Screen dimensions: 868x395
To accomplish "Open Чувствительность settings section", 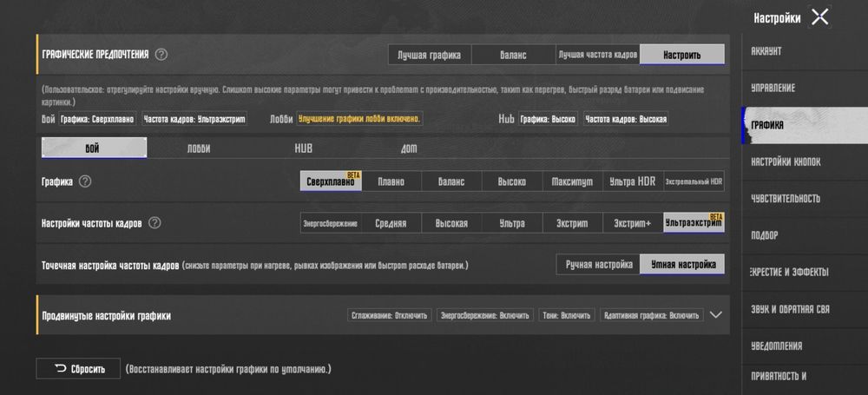I will [x=805, y=198].
